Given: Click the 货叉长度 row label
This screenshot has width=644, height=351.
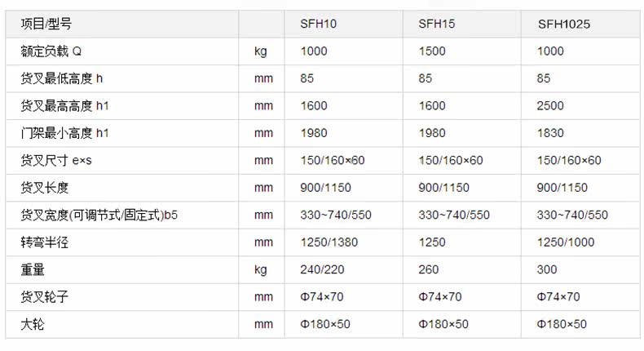Looking at the screenshot, I should [x=44, y=188].
